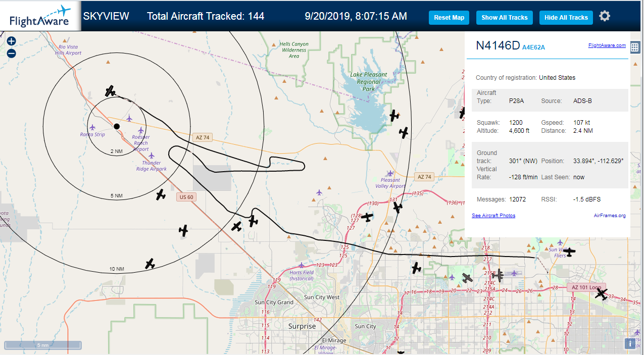Click the Surprise city label

point(302,326)
